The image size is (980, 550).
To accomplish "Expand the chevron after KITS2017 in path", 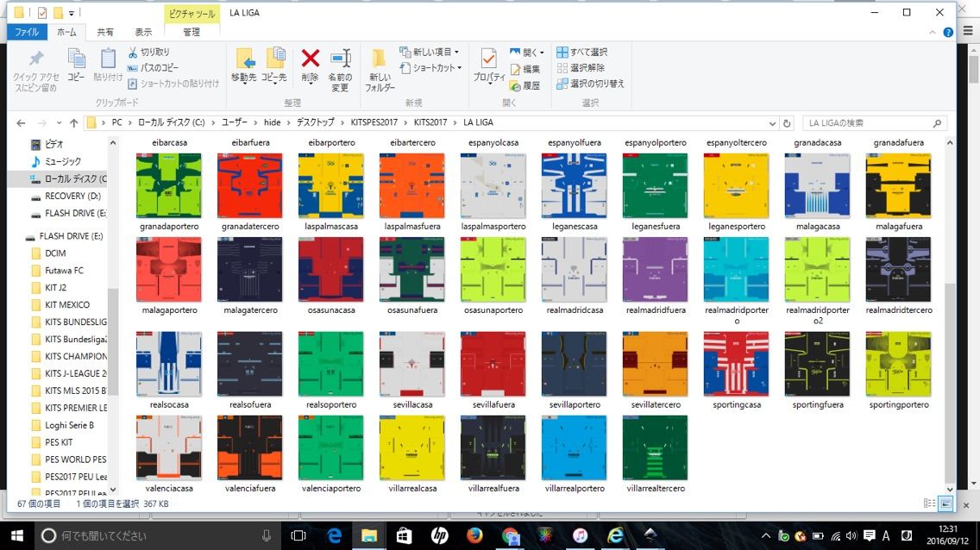I will tap(455, 122).
